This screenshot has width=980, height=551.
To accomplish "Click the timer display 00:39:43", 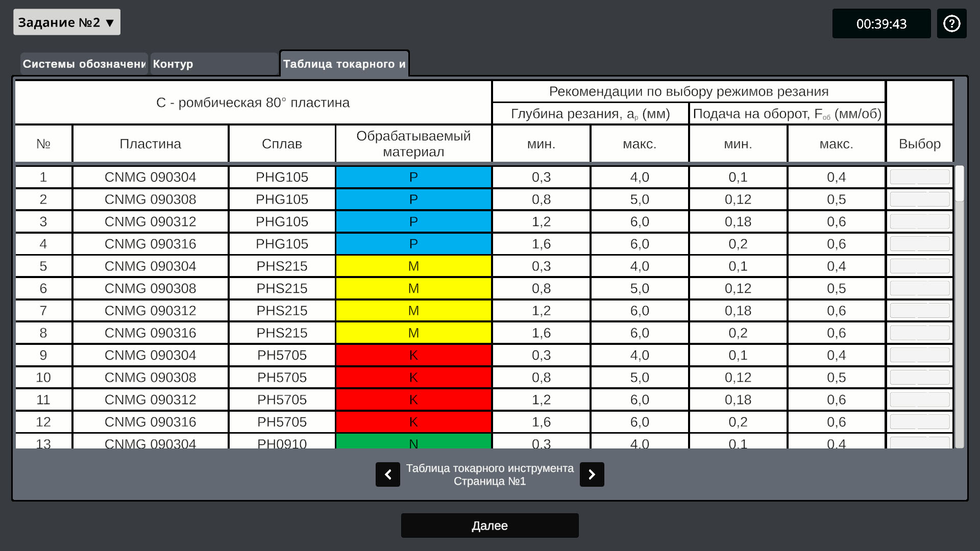I will coord(881,24).
